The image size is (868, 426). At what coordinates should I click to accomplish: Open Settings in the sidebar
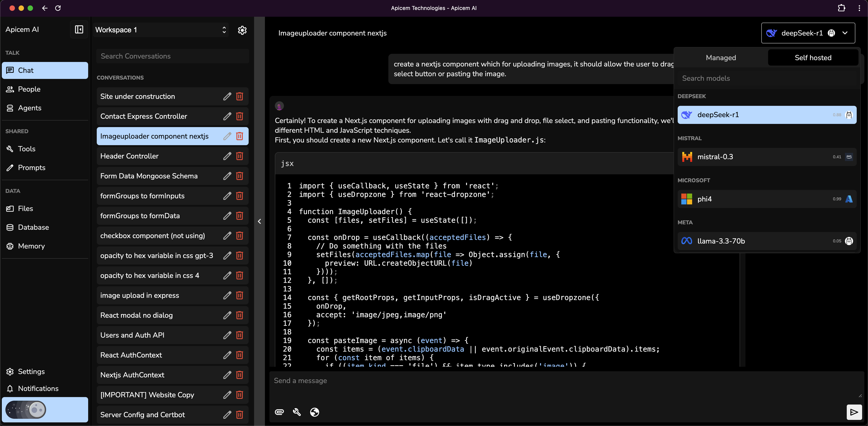(45, 372)
